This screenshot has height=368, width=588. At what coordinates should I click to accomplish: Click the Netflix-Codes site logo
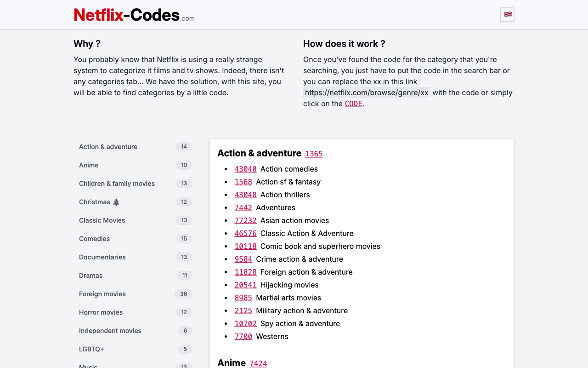pyautogui.click(x=134, y=15)
